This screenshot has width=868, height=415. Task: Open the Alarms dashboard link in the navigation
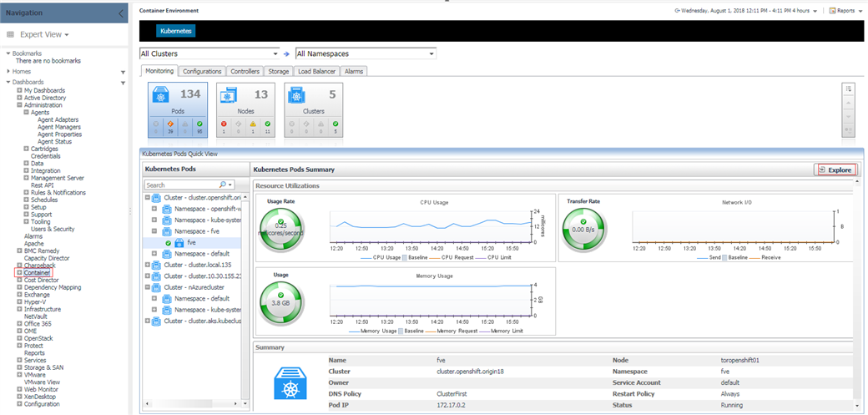[x=33, y=236]
